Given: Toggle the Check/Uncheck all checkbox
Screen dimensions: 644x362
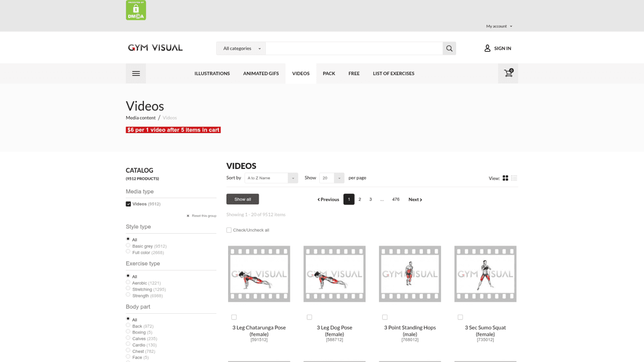Looking at the screenshot, I should click(x=229, y=230).
